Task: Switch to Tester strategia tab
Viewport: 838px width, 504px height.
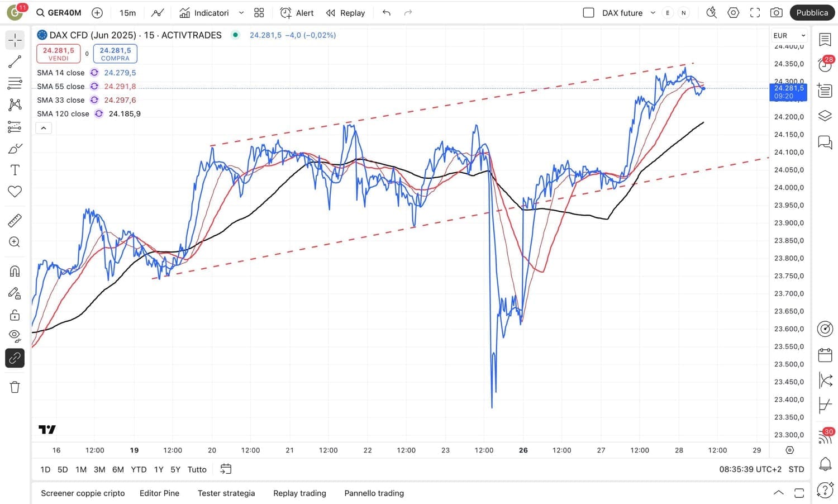Action: coord(226,493)
